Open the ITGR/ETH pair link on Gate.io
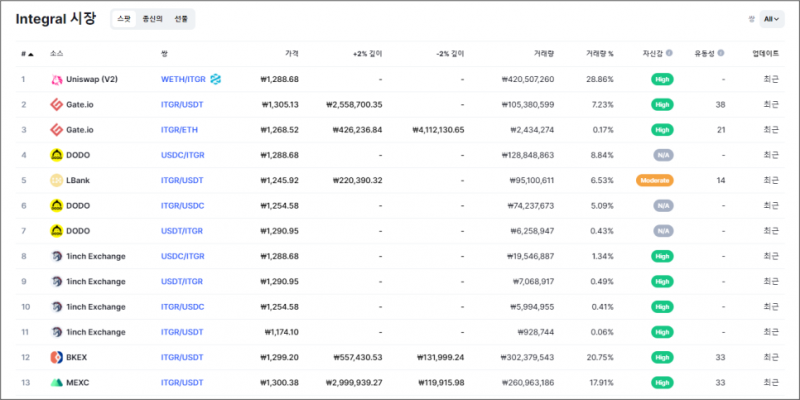This screenshot has width=800, height=400. tap(180, 129)
